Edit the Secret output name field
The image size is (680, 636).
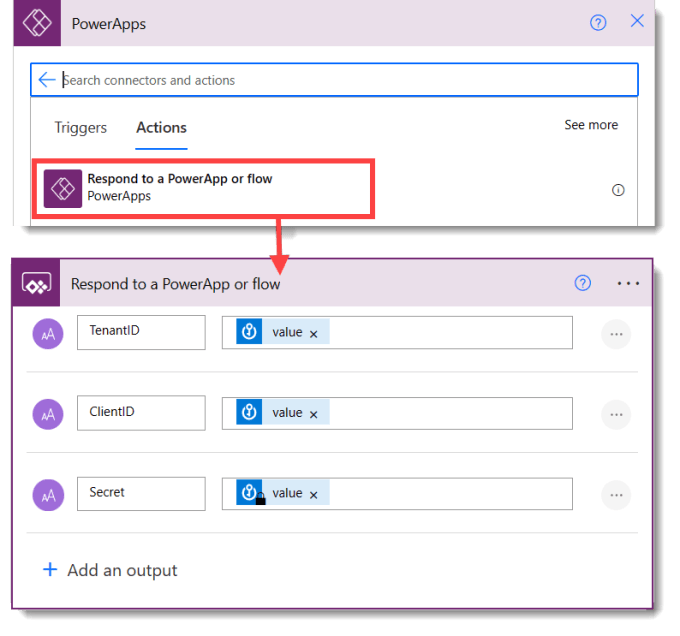tap(141, 494)
